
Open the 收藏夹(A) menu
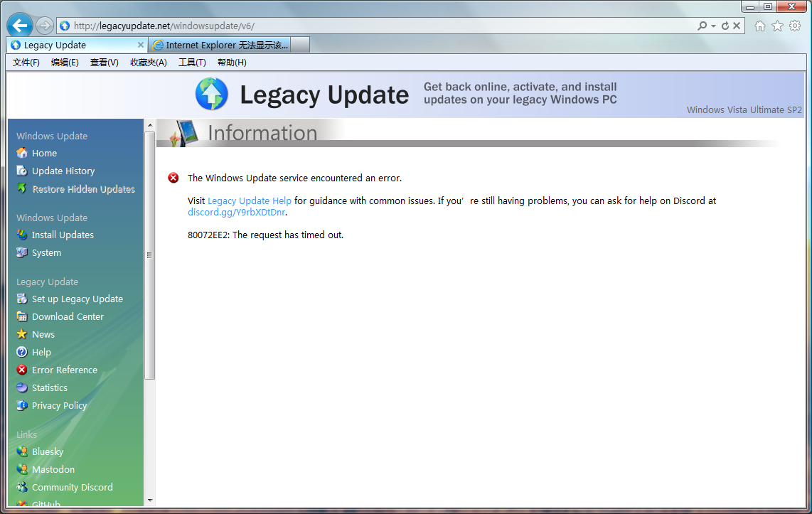tap(148, 63)
